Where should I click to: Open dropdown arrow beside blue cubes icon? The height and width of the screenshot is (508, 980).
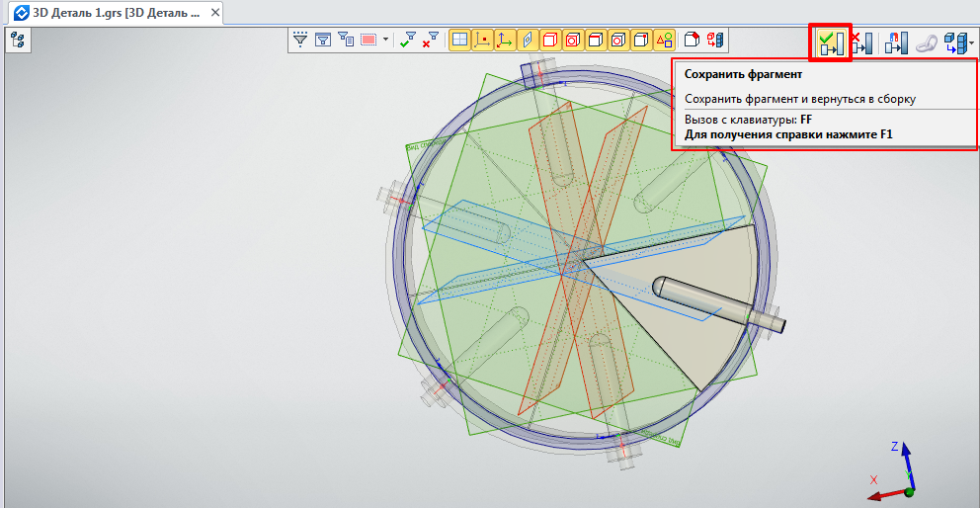tap(971, 43)
